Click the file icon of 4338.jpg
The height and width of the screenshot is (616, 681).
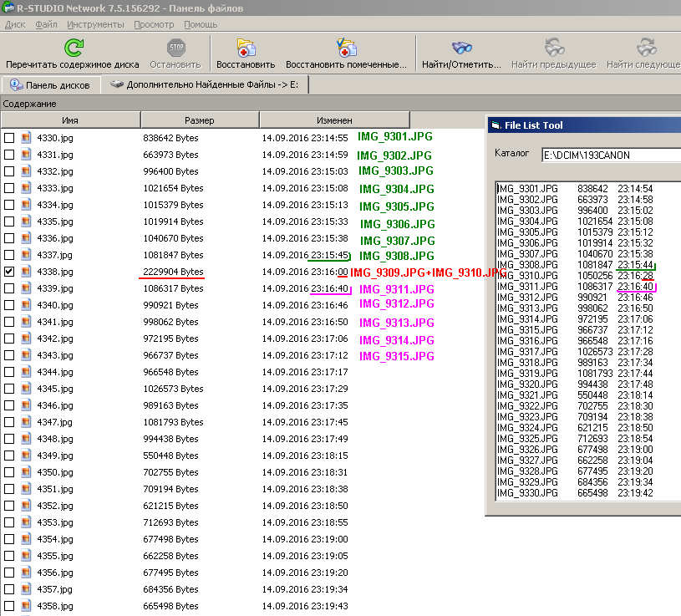point(26,272)
